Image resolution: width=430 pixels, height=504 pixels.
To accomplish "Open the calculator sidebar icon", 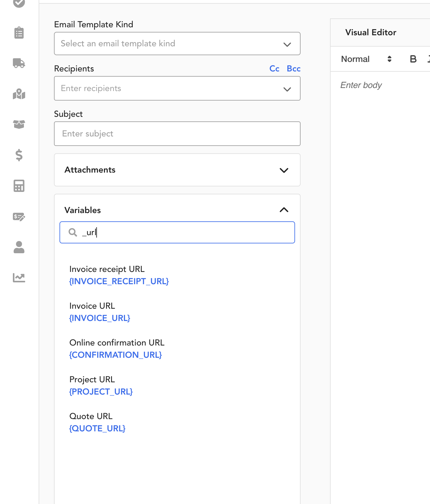I will point(19,186).
